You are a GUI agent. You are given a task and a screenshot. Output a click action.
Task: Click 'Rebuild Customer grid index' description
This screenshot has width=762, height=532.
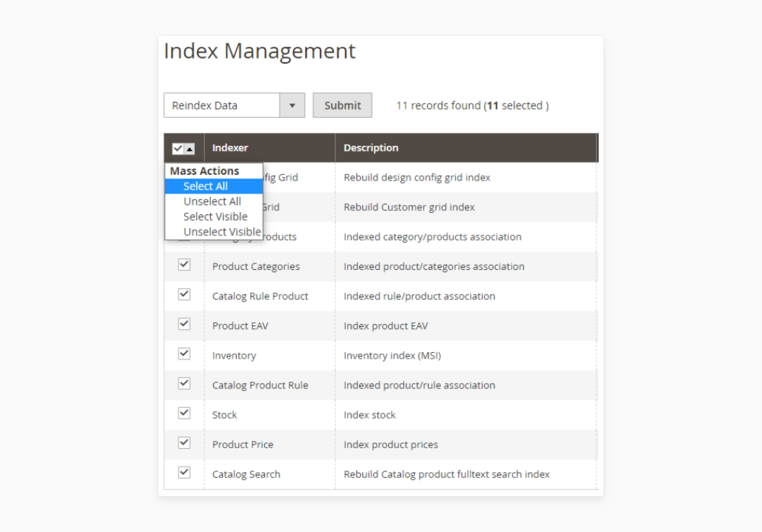409,207
